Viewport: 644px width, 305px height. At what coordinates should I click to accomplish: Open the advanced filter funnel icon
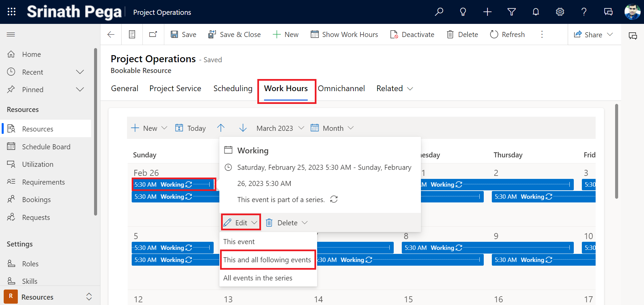point(511,12)
